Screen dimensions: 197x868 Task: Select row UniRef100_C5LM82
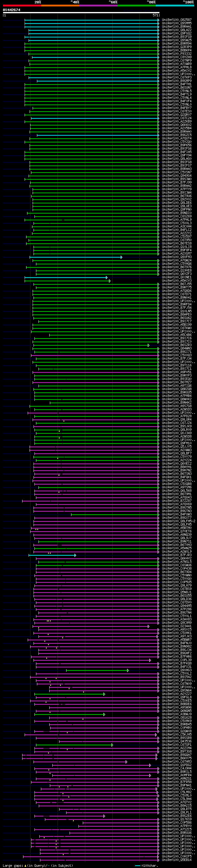pos(177,792)
